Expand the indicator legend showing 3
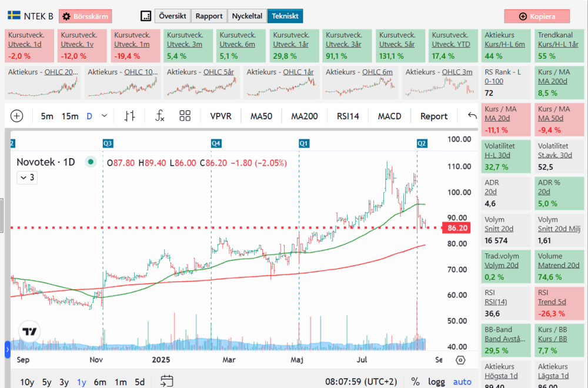The width and height of the screenshot is (588, 388). tap(27, 178)
